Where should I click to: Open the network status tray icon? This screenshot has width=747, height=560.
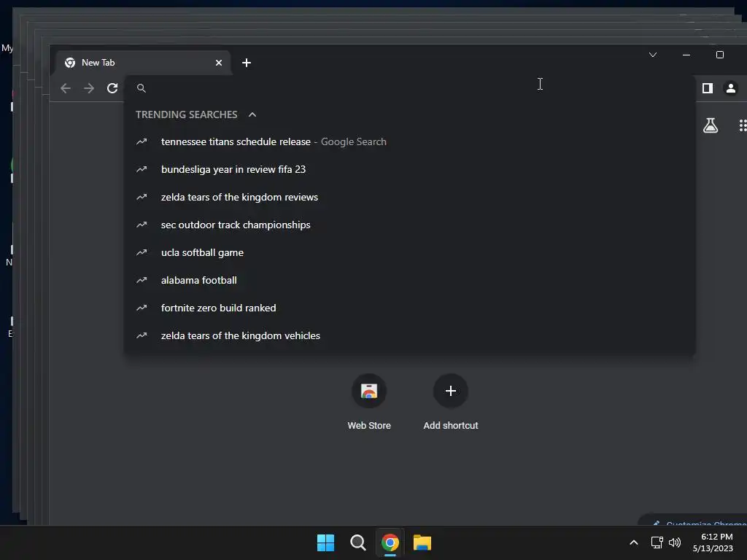click(x=657, y=542)
